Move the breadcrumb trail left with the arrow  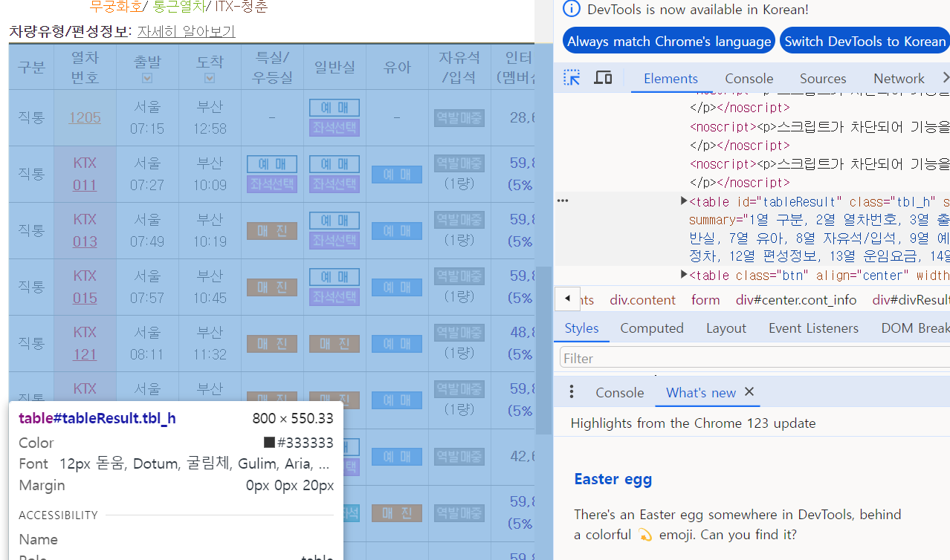point(568,299)
